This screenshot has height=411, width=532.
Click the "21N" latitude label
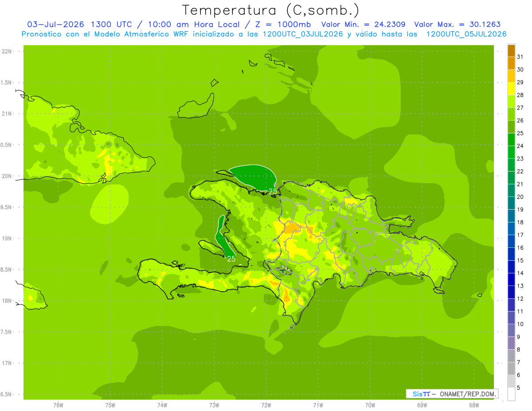point(7,114)
